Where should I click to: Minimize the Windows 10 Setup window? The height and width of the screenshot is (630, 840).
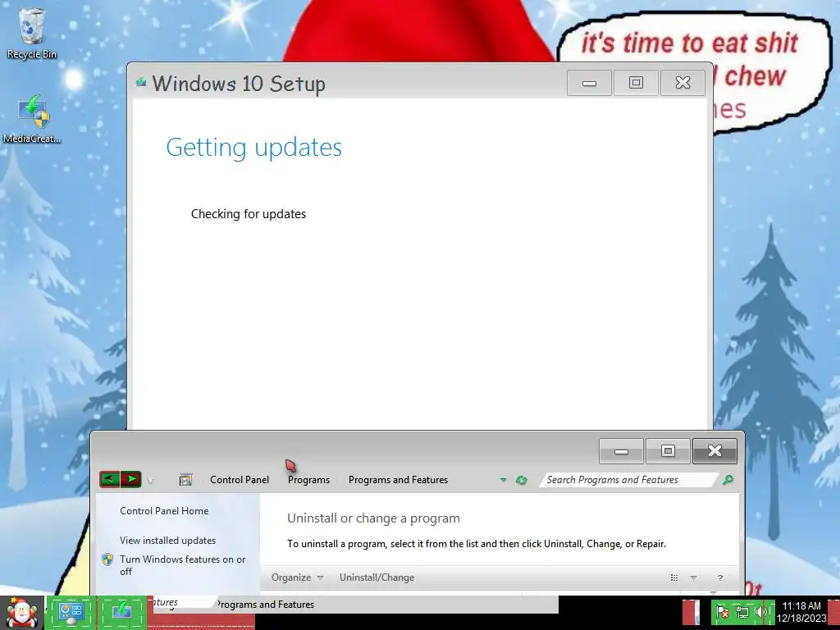click(x=589, y=83)
